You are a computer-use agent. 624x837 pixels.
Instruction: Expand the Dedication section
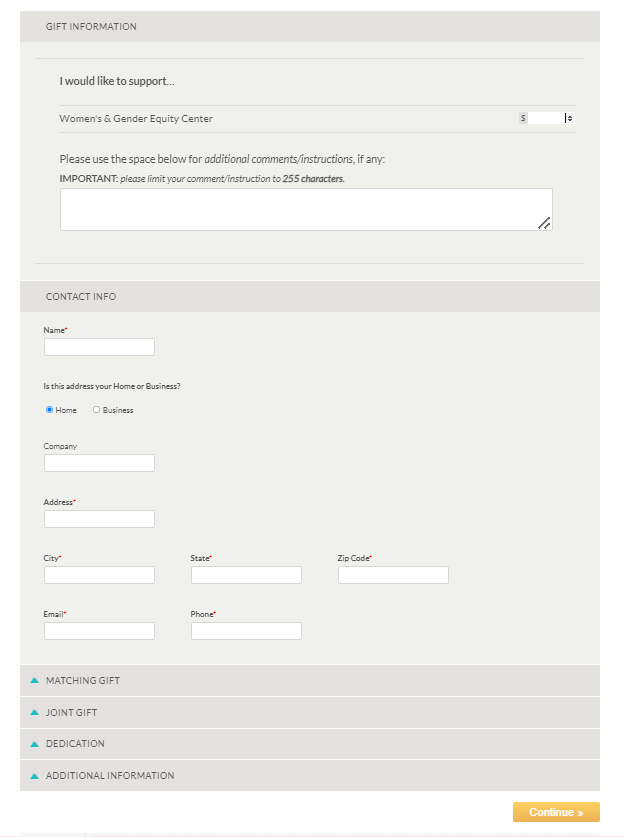point(310,744)
